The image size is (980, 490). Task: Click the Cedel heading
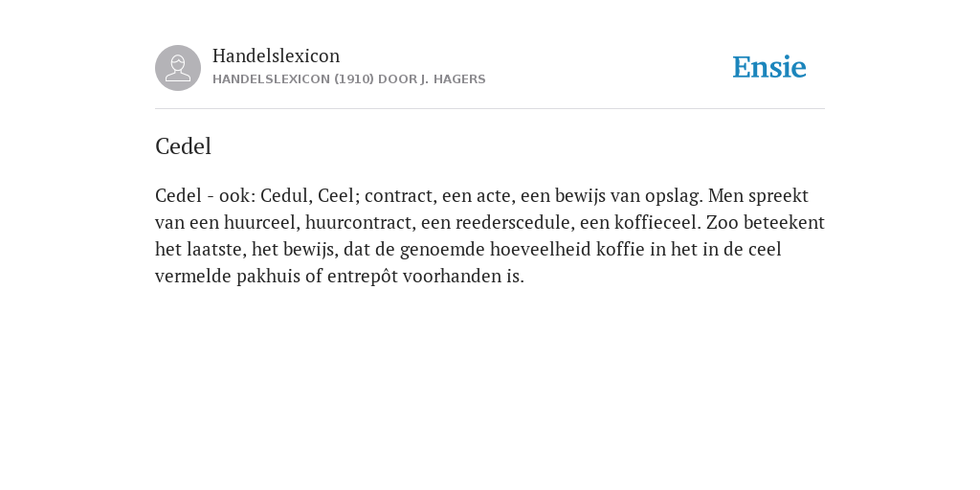(183, 146)
